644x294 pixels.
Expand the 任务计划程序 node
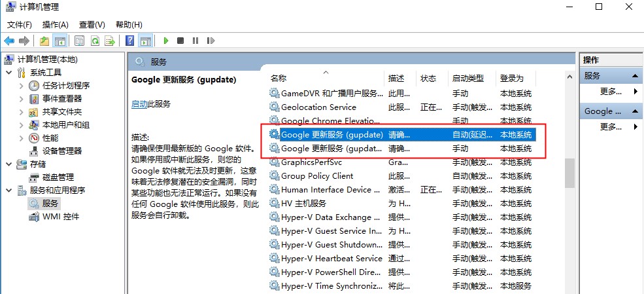point(22,86)
